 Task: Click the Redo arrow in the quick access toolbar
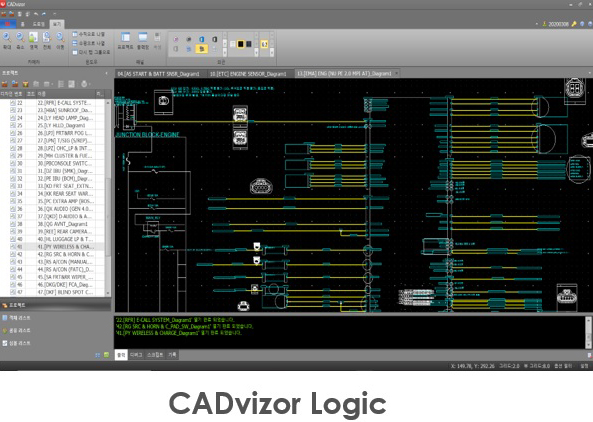coord(44,14)
